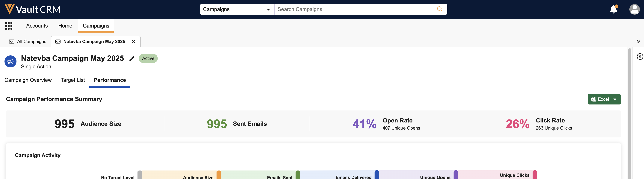
Task: Click the Search Campaigns input field
Action: [x=355, y=9]
